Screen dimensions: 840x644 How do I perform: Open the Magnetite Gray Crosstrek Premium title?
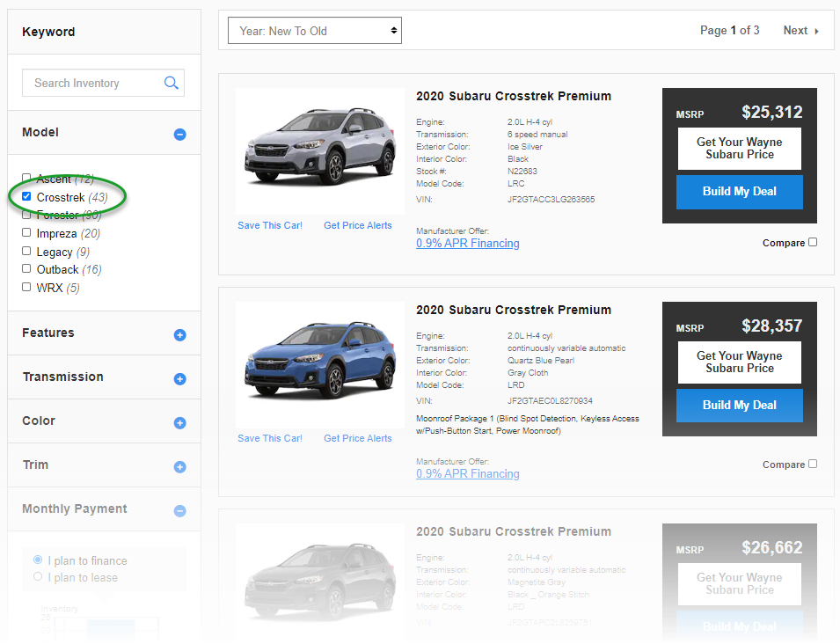pos(514,531)
